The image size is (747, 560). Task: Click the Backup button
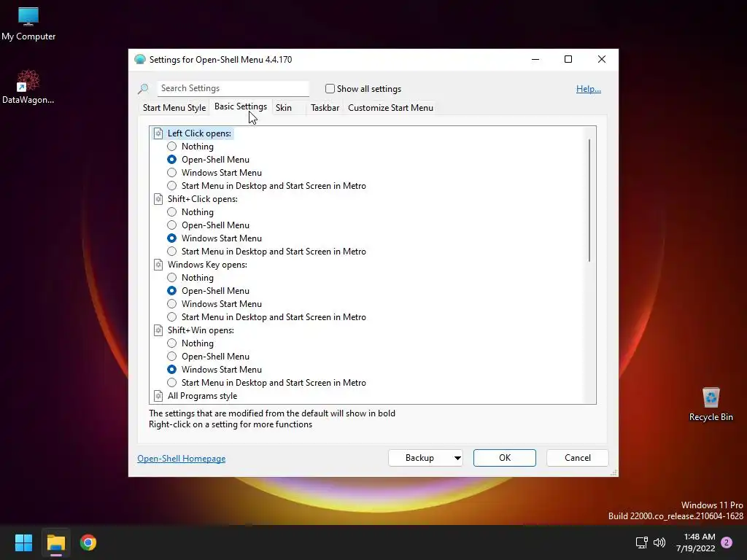[x=419, y=458]
